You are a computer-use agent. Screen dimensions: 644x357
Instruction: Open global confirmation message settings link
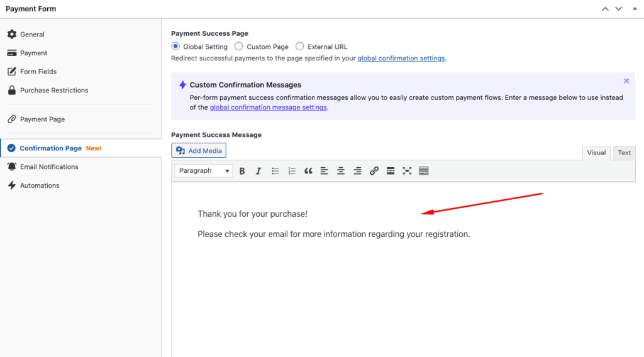268,107
